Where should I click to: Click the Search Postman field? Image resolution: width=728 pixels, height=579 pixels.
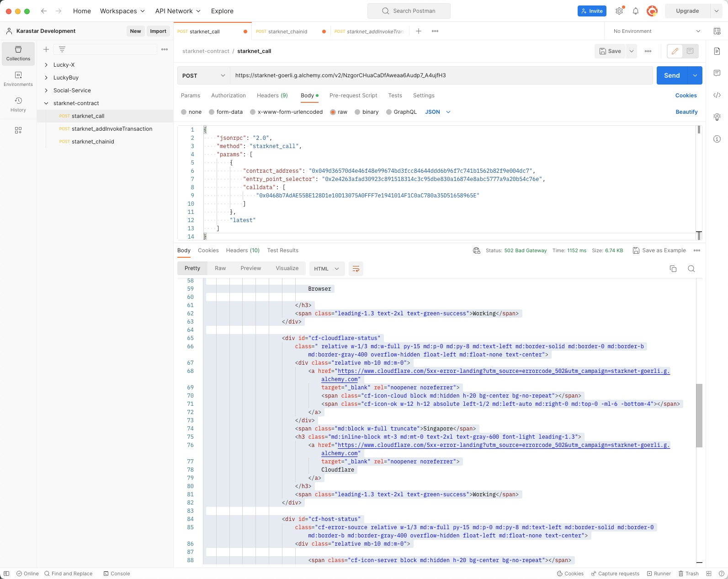(x=409, y=11)
